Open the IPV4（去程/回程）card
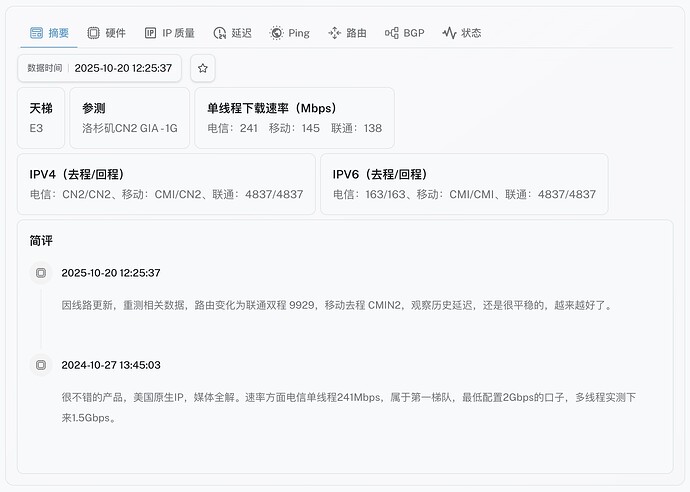 pyautogui.click(x=166, y=184)
